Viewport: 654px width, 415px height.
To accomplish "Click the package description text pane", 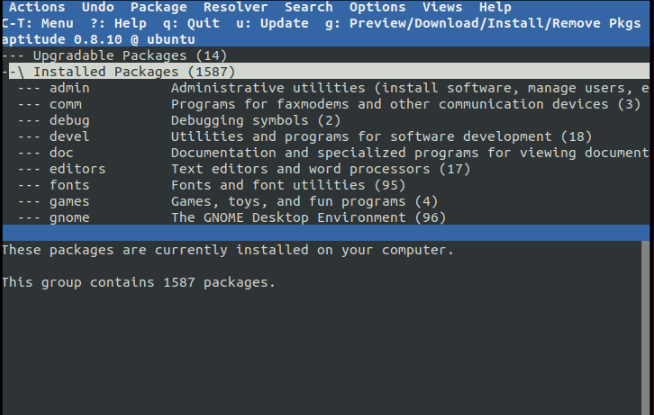I will (x=326, y=320).
